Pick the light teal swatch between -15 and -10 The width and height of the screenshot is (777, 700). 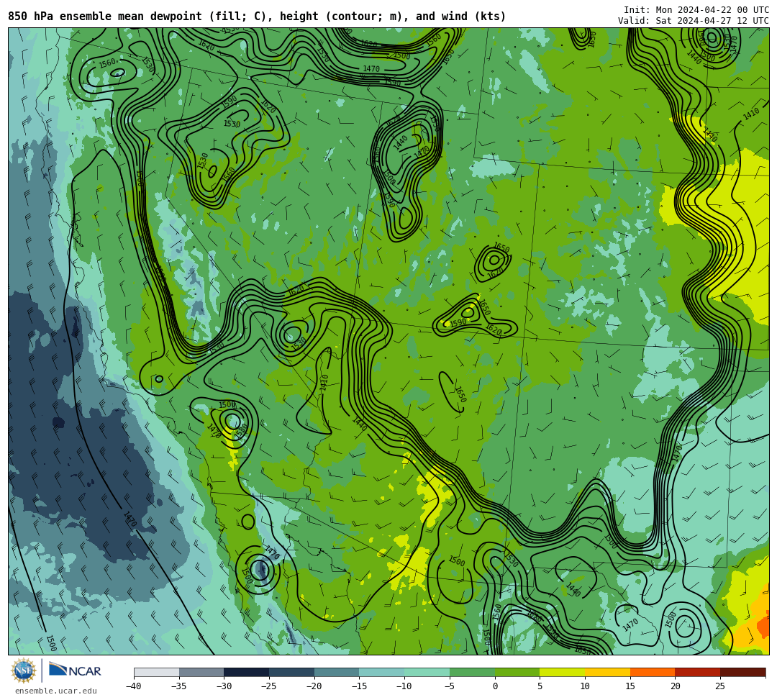[382, 672]
